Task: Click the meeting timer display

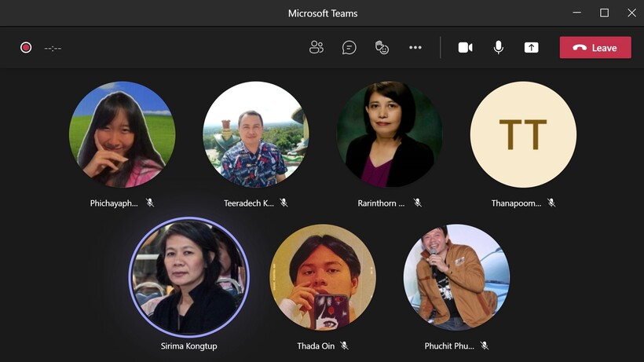Action: (53, 48)
